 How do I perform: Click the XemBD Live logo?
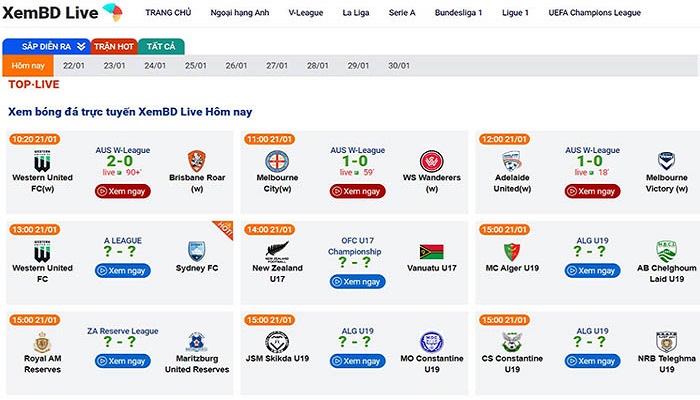[62, 12]
